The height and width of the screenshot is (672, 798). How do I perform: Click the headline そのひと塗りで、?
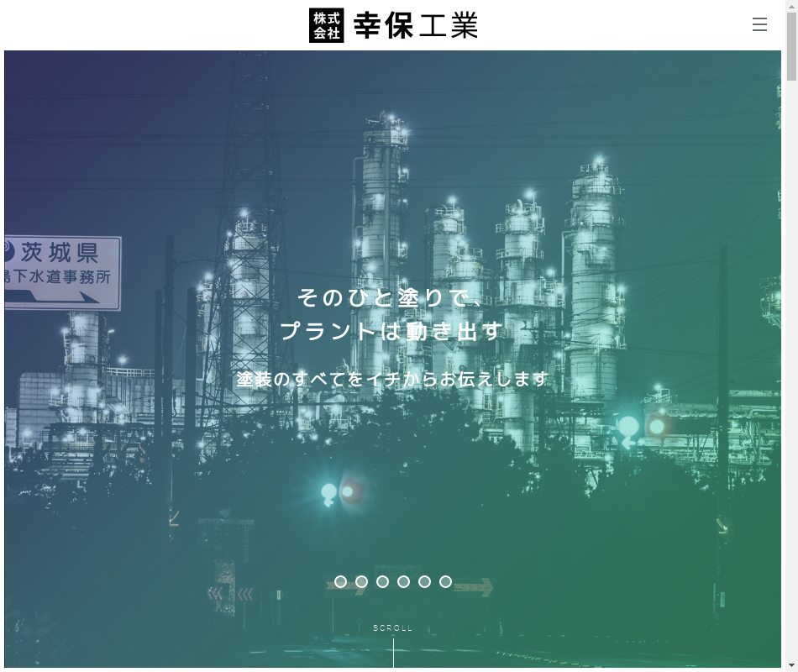click(x=391, y=297)
